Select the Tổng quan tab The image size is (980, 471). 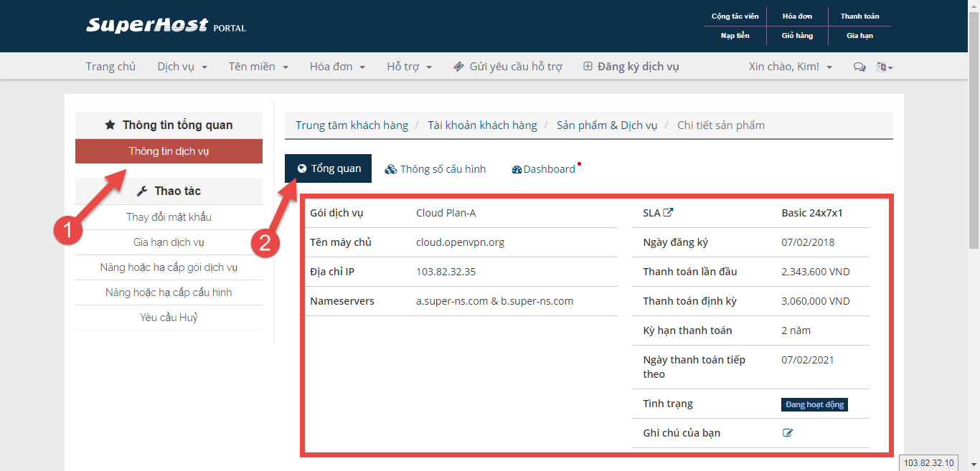[x=329, y=168]
